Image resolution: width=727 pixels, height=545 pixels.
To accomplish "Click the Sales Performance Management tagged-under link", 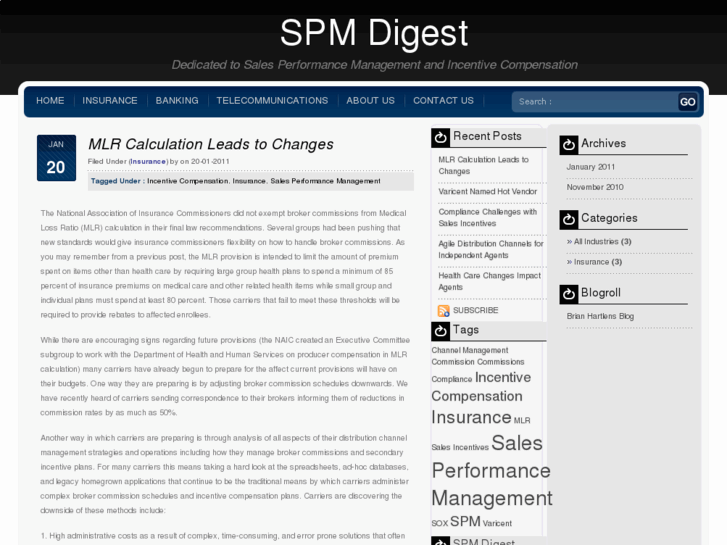I will pos(325,181).
